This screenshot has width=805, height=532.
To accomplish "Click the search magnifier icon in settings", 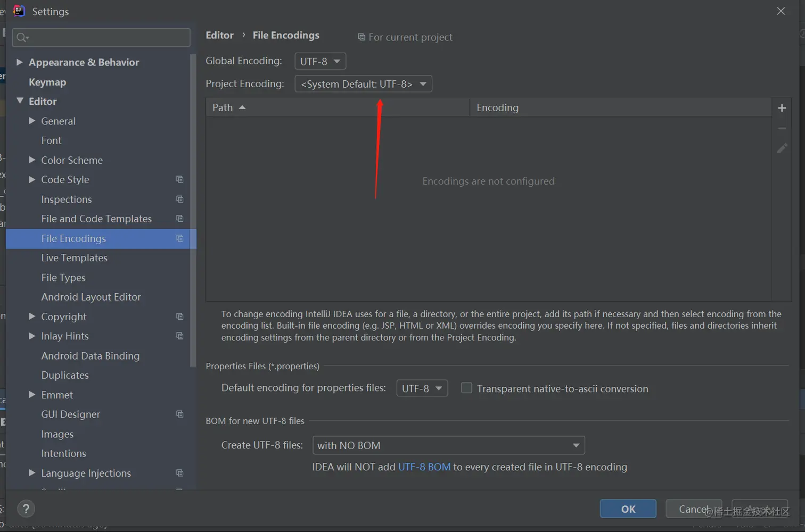I will pos(22,37).
